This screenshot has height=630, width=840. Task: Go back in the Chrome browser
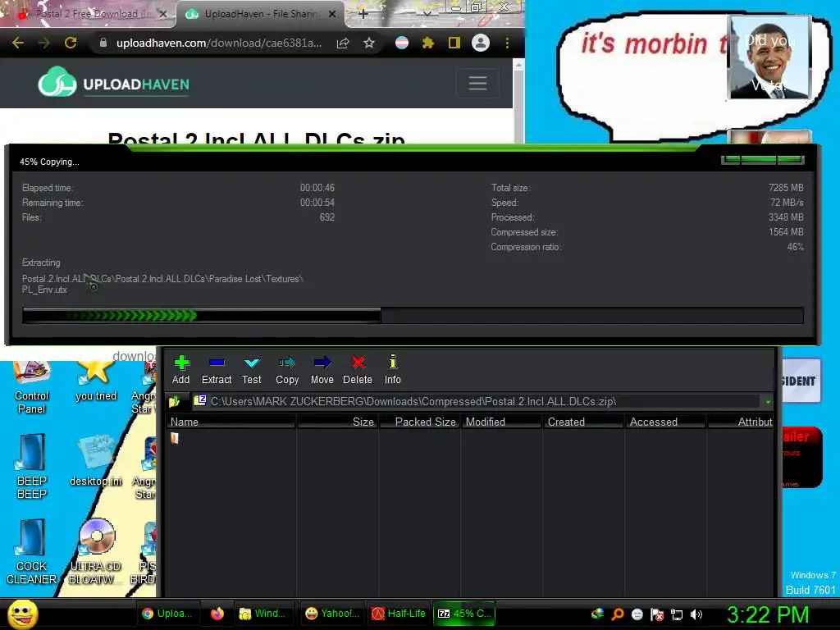click(x=18, y=43)
